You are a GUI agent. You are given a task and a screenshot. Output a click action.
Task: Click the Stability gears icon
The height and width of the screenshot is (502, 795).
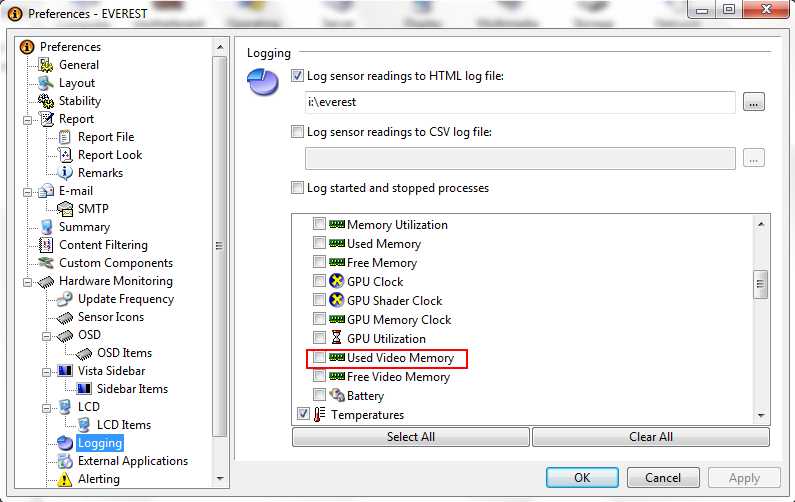[x=46, y=101]
